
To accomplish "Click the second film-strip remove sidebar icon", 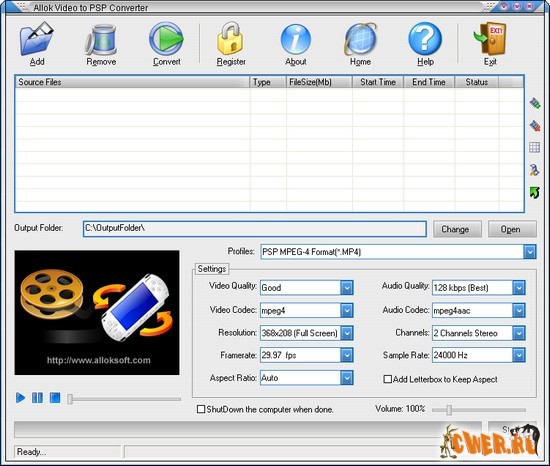I will pyautogui.click(x=535, y=126).
